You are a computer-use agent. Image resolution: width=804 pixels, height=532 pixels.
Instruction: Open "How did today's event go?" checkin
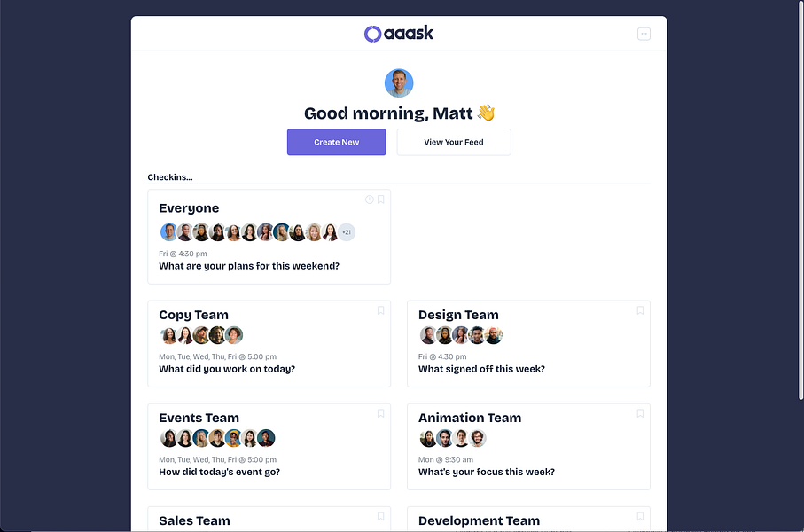click(x=219, y=472)
